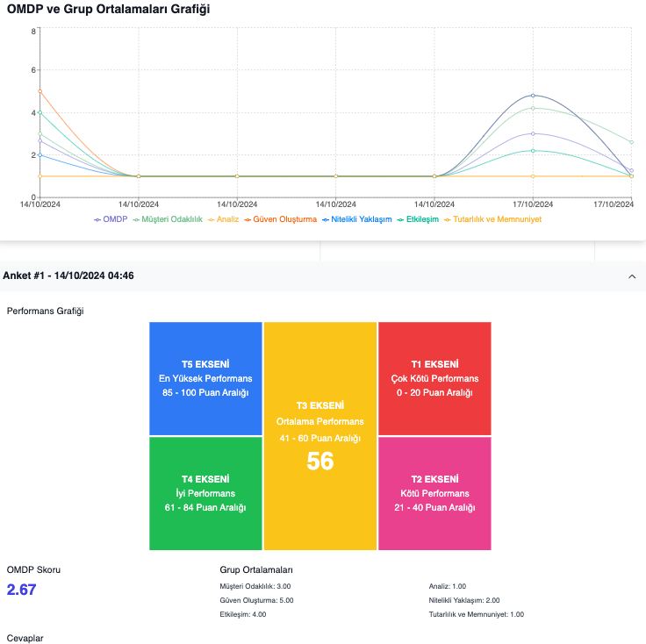Click the Nitelikli Yaklaşım starting point at 2
Image resolution: width=646 pixels, height=644 pixels.
(40, 155)
